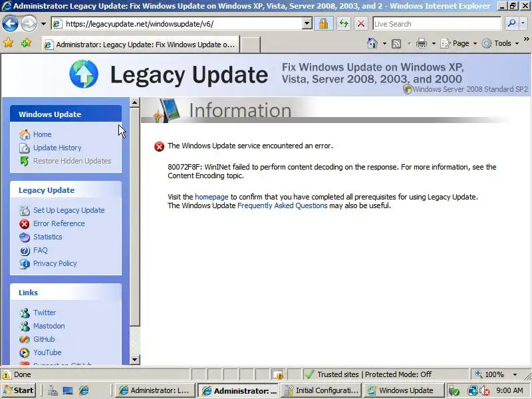
Task: Open the recent pages dropdown arrow
Action: [x=43, y=24]
